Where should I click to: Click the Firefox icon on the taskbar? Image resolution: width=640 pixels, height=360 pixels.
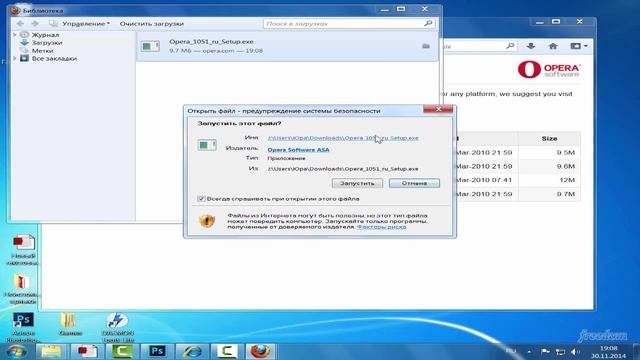[260, 351]
